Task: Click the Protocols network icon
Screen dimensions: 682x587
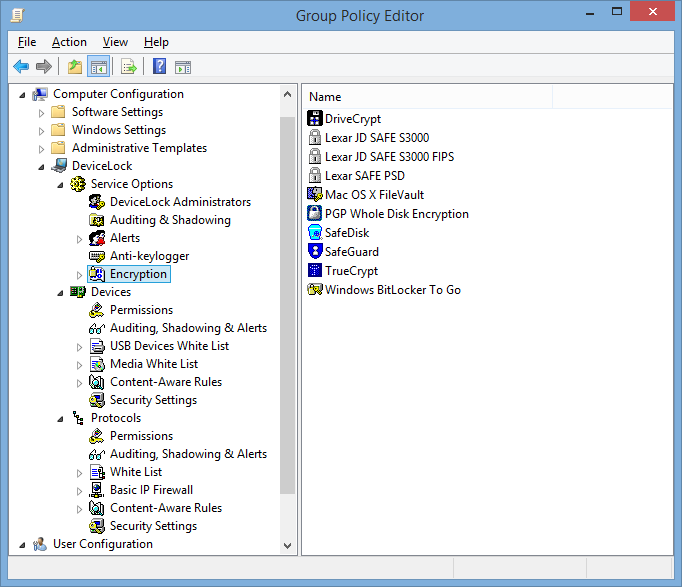Action: point(78,418)
